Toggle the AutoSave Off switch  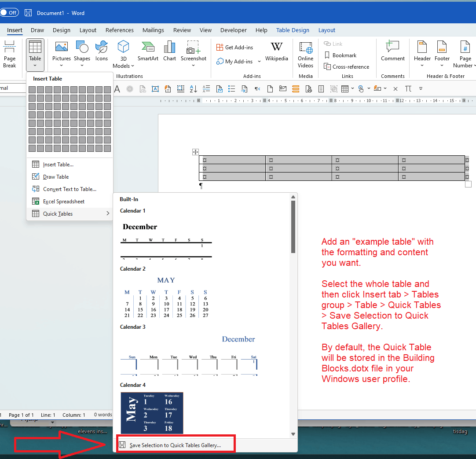pos(9,12)
